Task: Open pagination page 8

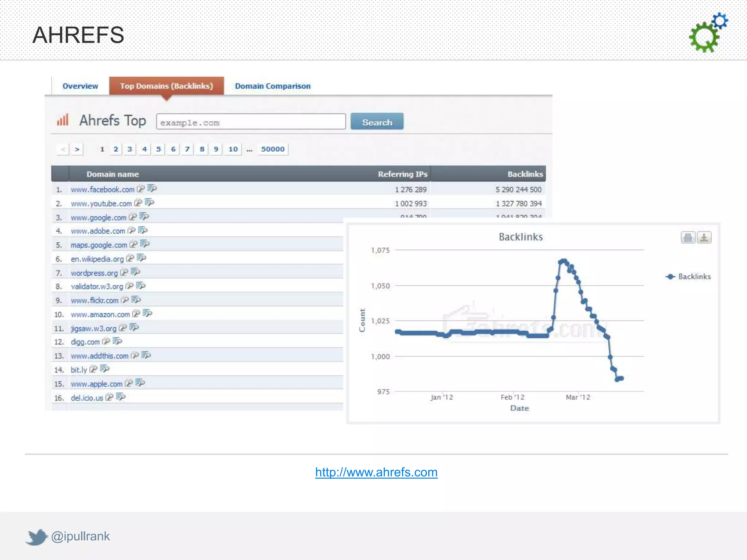Action: (x=202, y=149)
